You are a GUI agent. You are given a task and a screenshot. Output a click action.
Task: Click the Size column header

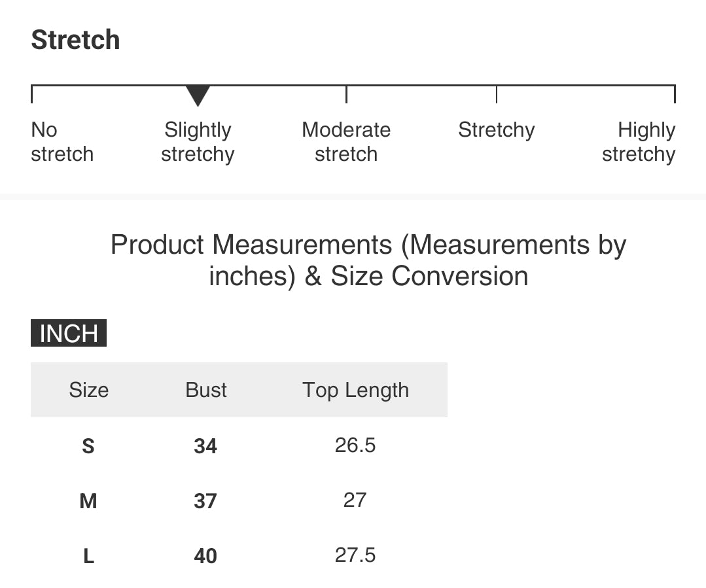coord(88,390)
